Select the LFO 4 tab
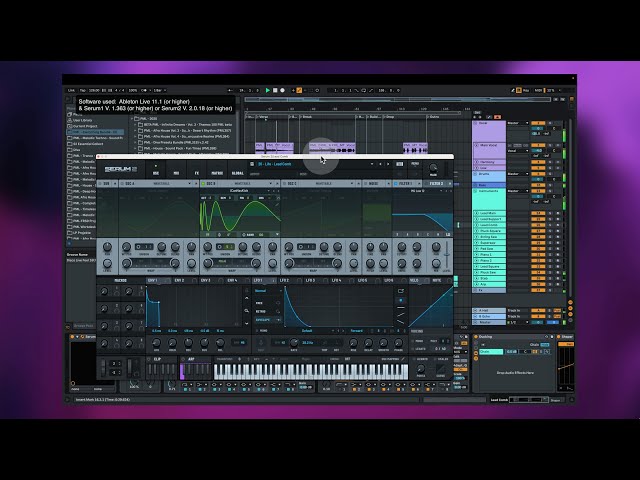The height and width of the screenshot is (480, 640). [340, 280]
